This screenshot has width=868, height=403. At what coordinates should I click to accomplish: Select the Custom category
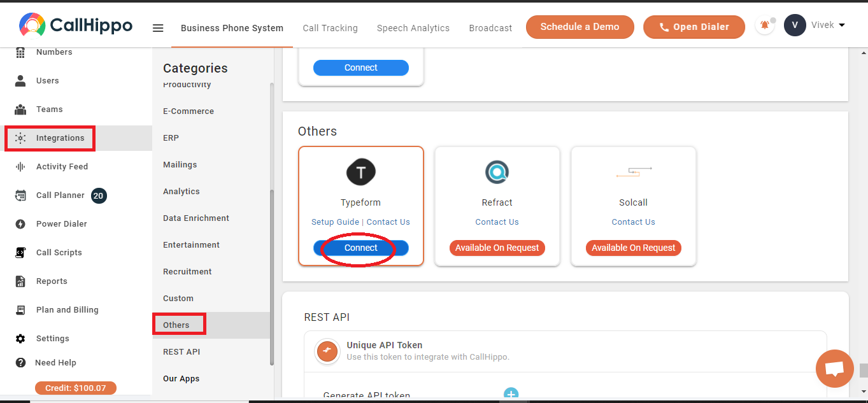[x=178, y=299]
